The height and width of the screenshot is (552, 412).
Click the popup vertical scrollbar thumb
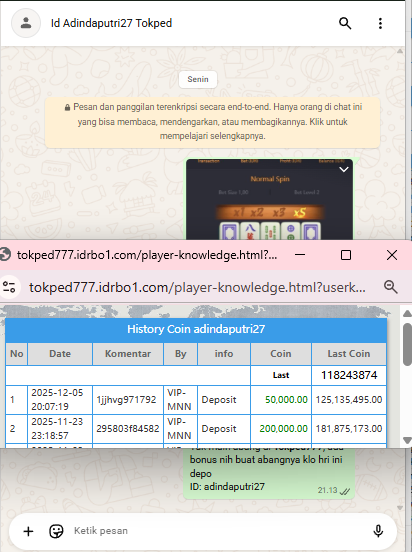[x=407, y=345]
